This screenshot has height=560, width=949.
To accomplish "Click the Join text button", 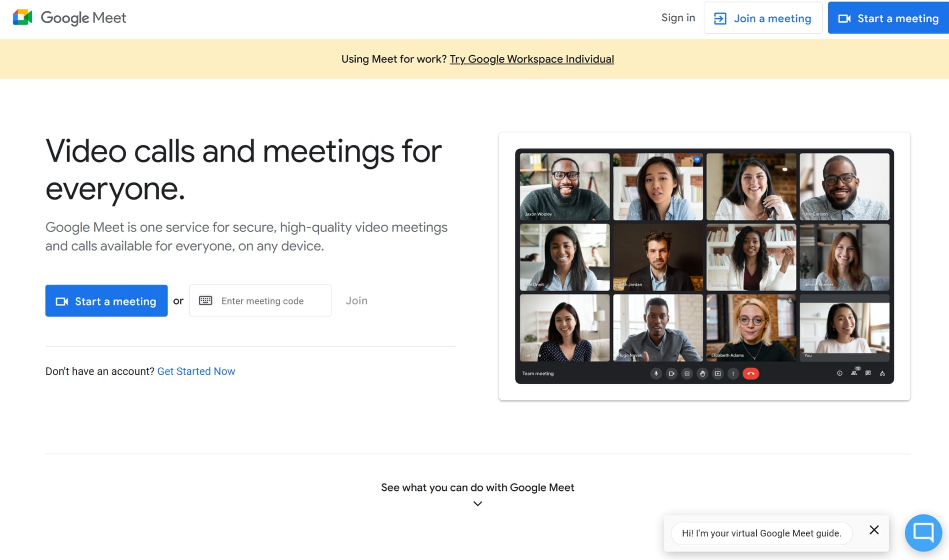I will (x=356, y=301).
